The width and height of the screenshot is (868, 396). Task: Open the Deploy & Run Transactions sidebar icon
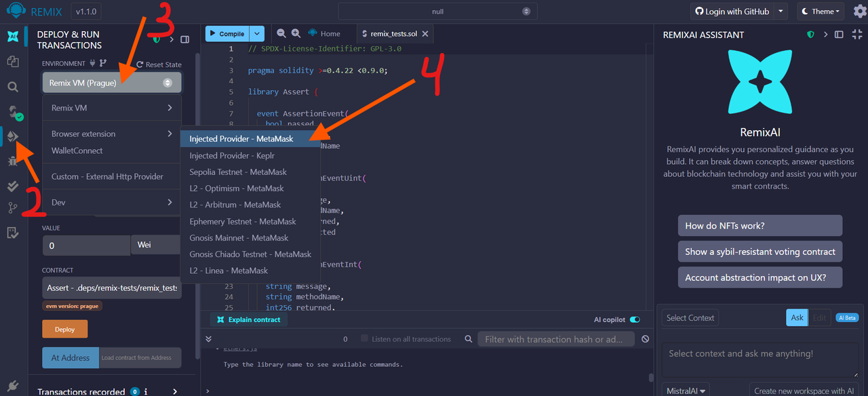[12, 136]
